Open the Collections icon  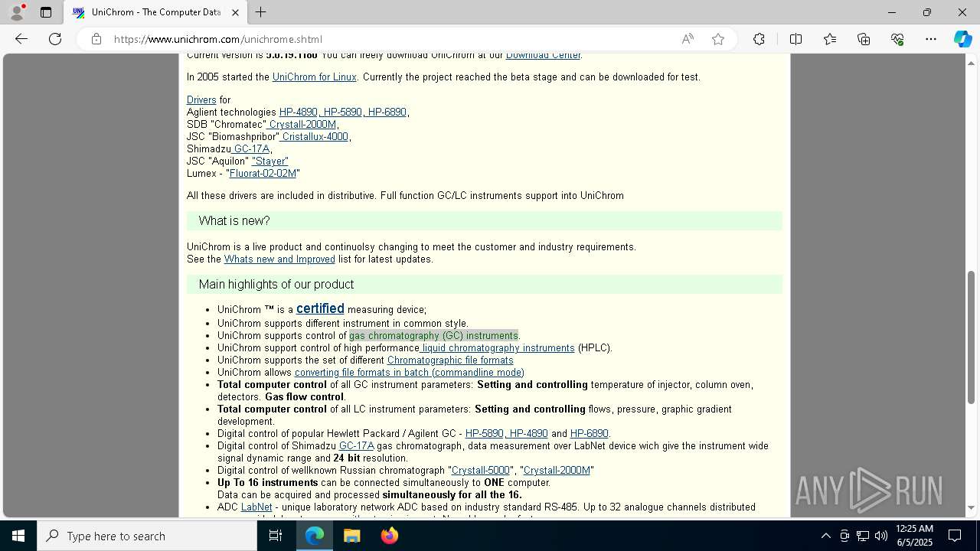tap(864, 39)
